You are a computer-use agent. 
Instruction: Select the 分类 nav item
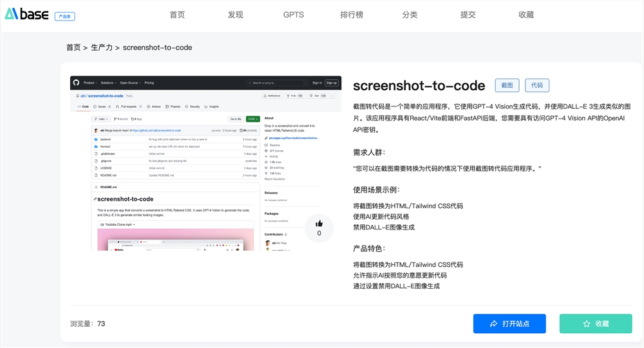point(410,15)
